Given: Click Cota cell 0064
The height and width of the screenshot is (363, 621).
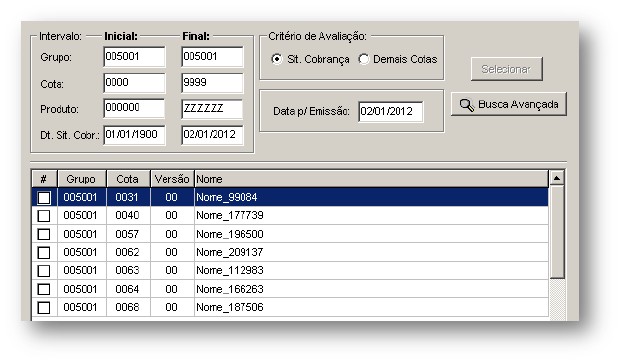Looking at the screenshot, I should [128, 289].
